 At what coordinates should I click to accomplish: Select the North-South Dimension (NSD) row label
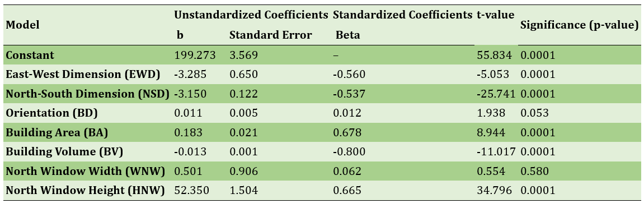pos(87,94)
